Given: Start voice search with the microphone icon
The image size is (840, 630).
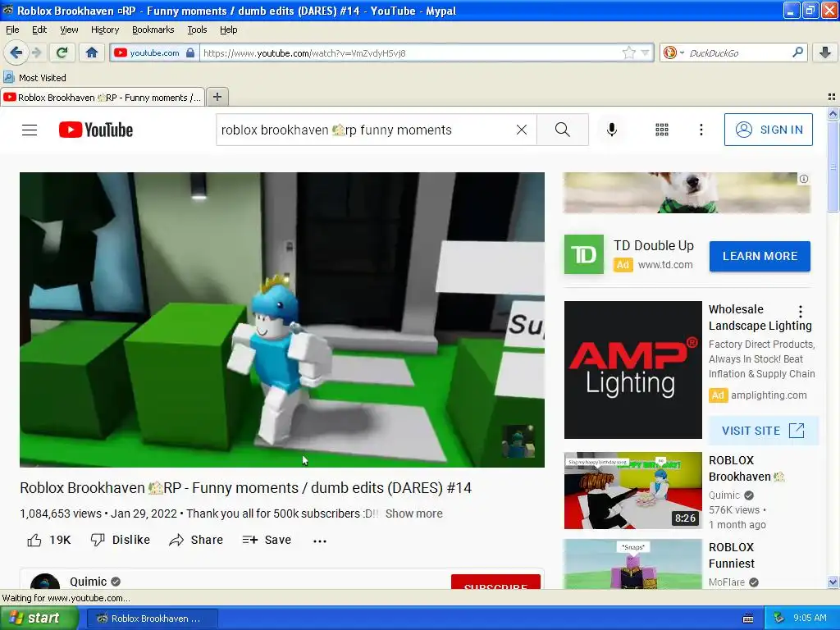Looking at the screenshot, I should coord(611,130).
